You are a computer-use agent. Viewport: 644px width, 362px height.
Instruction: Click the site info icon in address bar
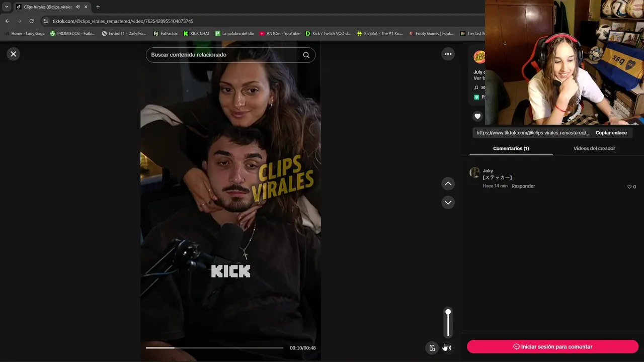[x=46, y=21]
